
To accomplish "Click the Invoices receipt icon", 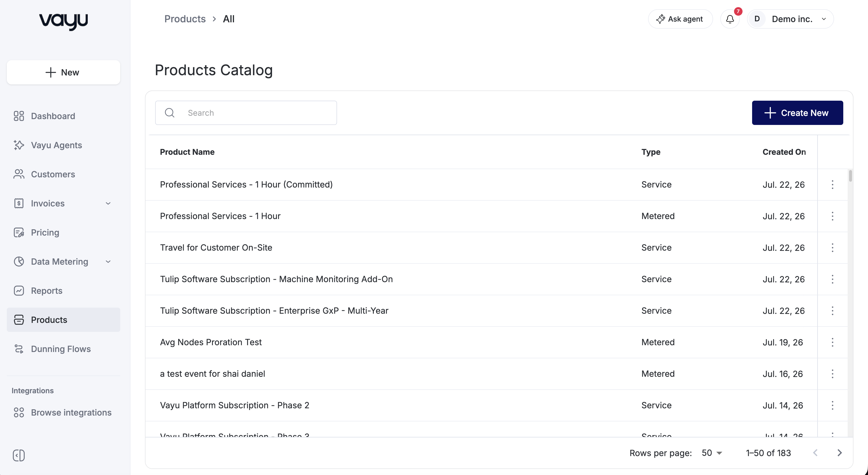I will 19,203.
